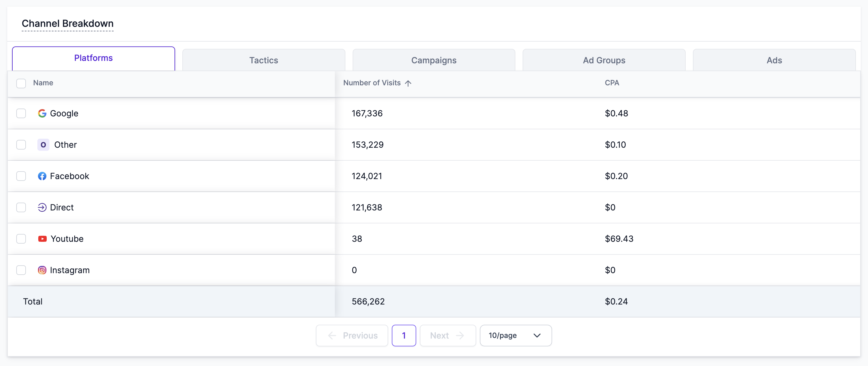Screen dimensions: 868x366
Task: Go to the Ad Groups tab
Action: [x=604, y=60]
